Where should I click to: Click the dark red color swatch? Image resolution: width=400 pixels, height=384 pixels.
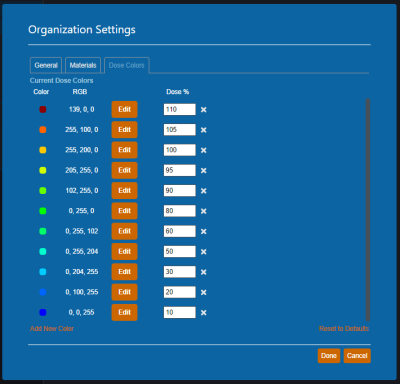43,109
